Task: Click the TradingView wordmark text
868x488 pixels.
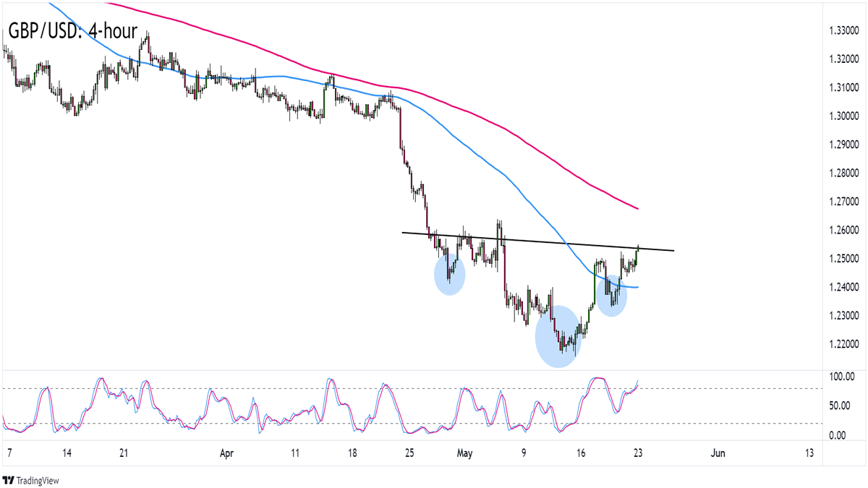Action: point(38,480)
